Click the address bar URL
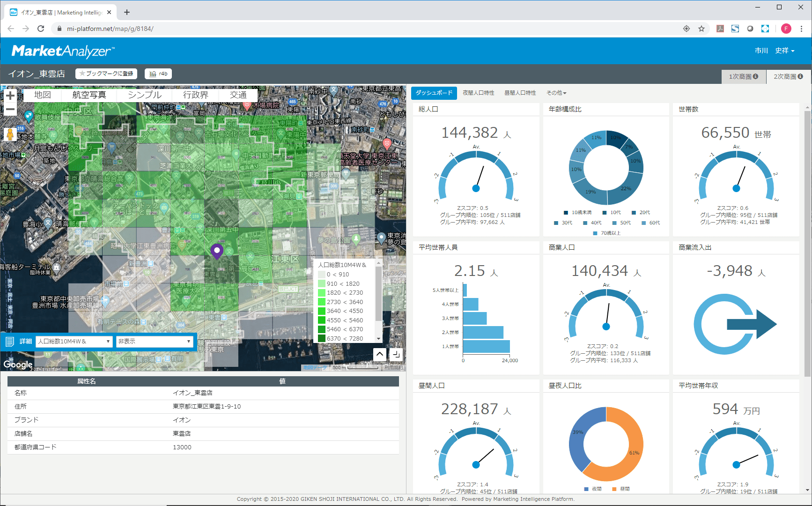 [x=110, y=29]
